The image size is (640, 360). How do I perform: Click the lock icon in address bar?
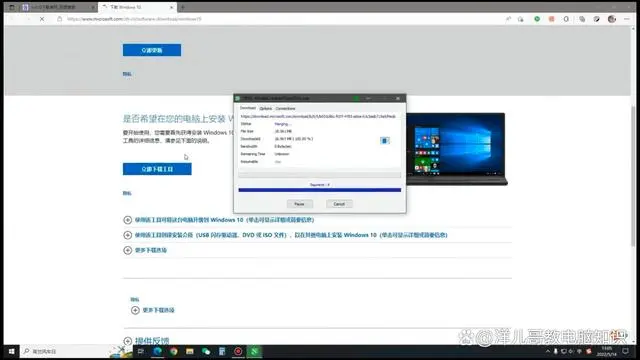click(x=60, y=19)
